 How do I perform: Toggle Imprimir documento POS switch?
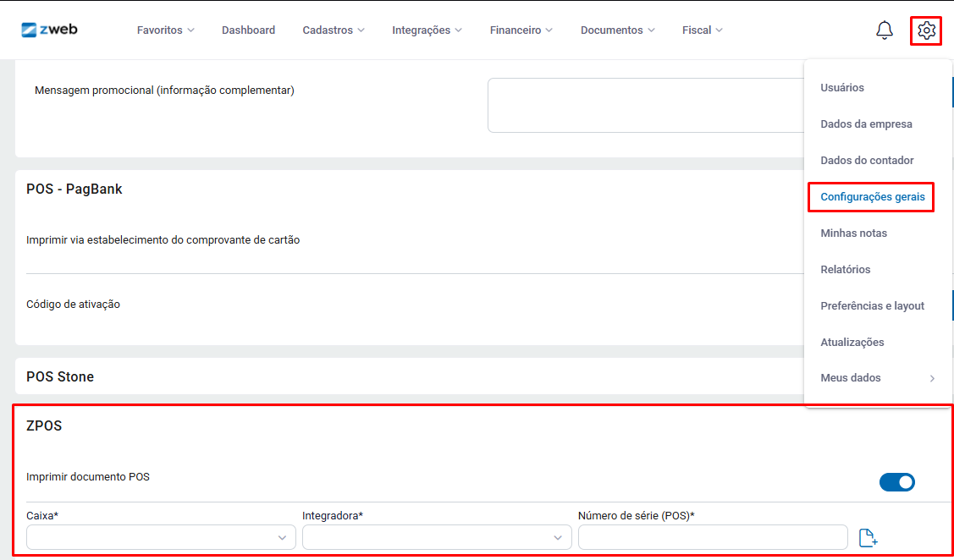(x=896, y=482)
